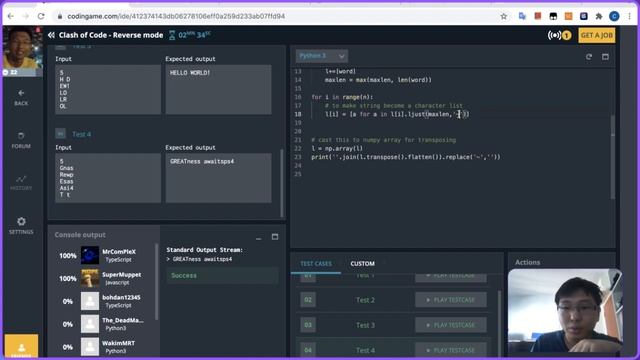Click the Test 4 input text box
The image size is (640, 360).
tap(108, 178)
